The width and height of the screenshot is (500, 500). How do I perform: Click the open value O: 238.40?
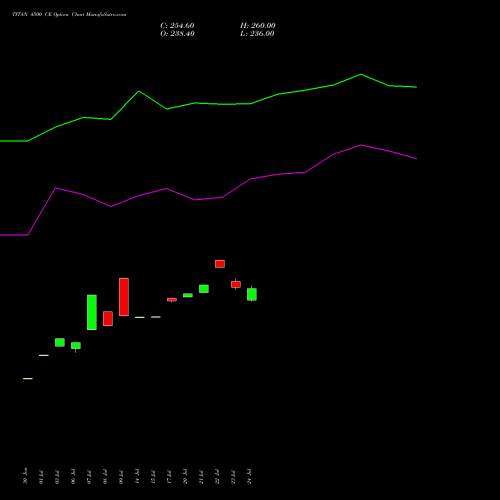pyautogui.click(x=177, y=34)
